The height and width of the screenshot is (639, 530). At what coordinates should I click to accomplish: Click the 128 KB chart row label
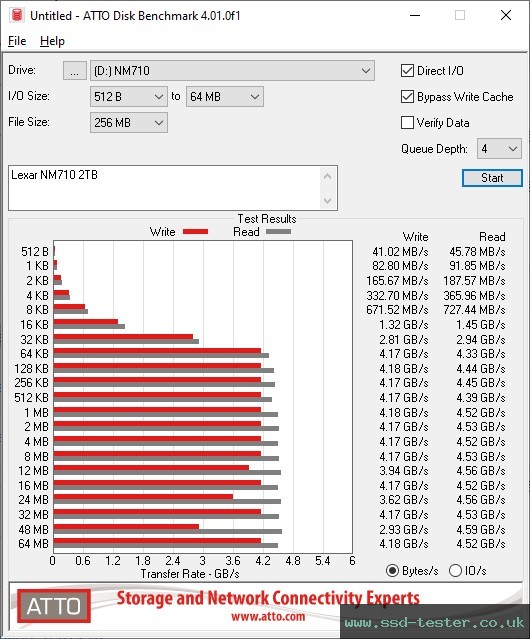(31, 368)
